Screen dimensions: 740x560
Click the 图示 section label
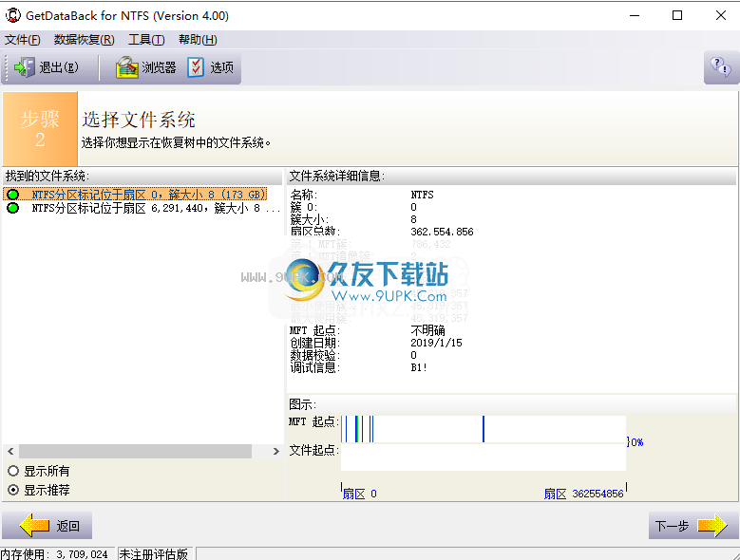[x=302, y=404]
